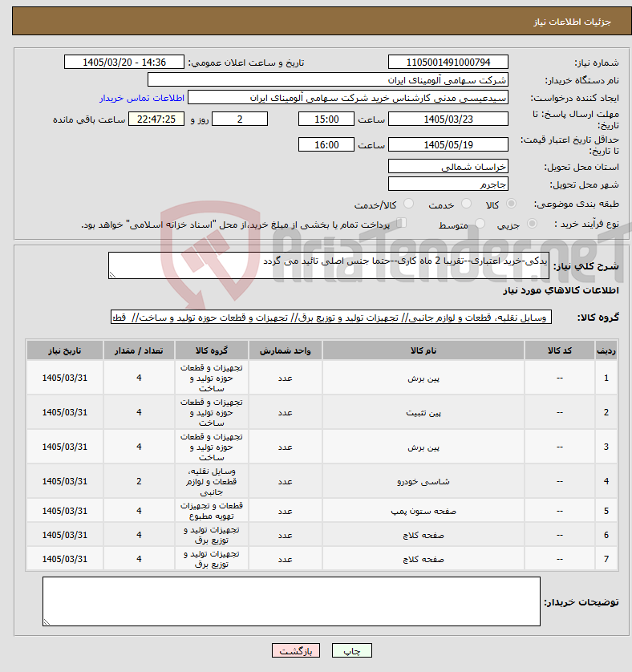The width and height of the screenshot is (632, 672).
Task: Click صفحه ستون پمپ item name
Action: 423,511
